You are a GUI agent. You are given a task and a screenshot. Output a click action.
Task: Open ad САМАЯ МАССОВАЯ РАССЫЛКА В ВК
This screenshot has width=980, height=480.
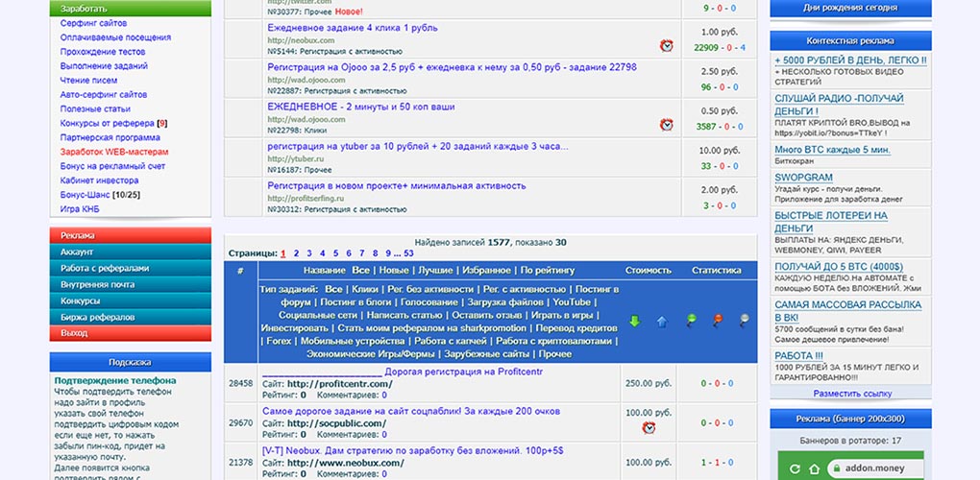click(848, 311)
